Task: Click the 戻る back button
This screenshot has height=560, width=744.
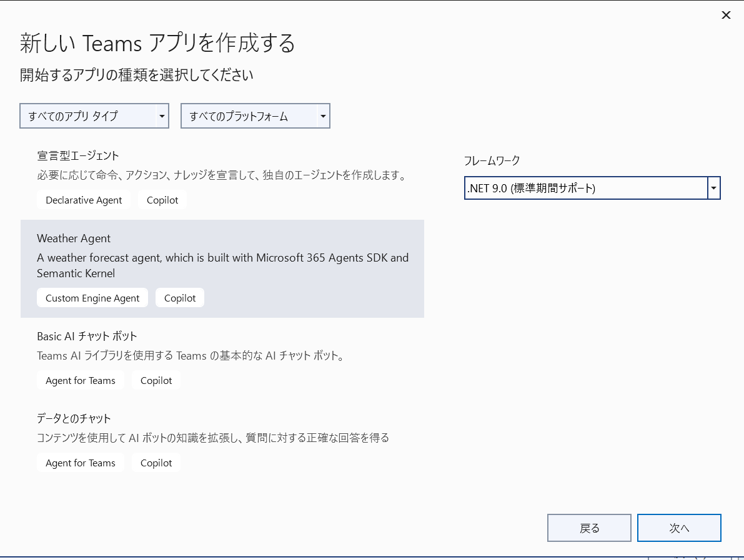Action: tap(589, 528)
